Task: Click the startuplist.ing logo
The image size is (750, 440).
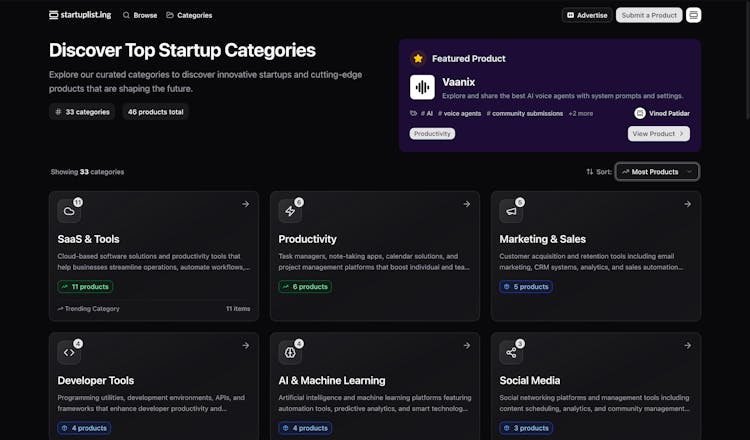Action: 78,15
